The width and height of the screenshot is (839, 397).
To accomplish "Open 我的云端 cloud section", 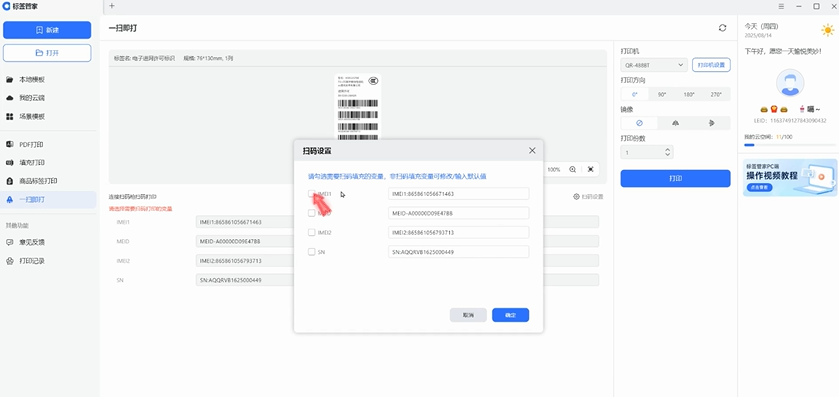I will 32,98.
